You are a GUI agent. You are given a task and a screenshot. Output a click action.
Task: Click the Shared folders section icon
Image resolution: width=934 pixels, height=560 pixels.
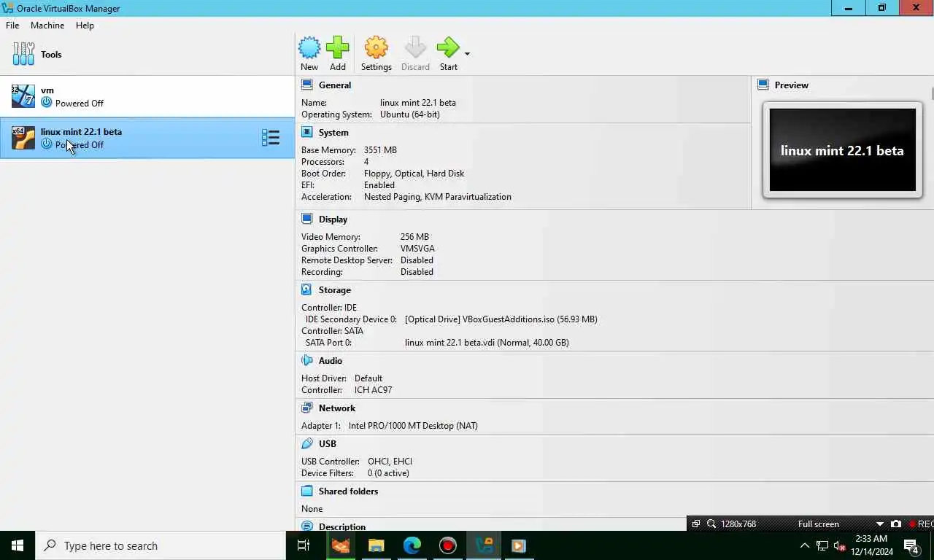point(307,491)
